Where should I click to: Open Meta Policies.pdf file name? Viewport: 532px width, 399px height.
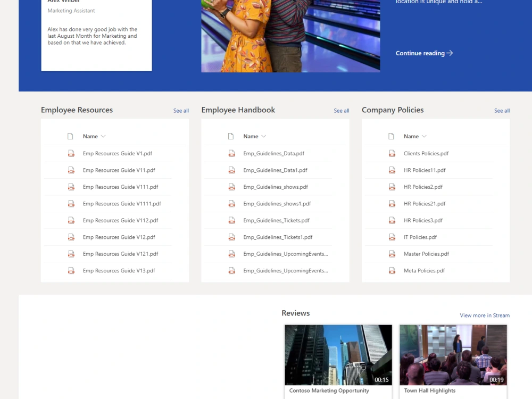pos(424,270)
